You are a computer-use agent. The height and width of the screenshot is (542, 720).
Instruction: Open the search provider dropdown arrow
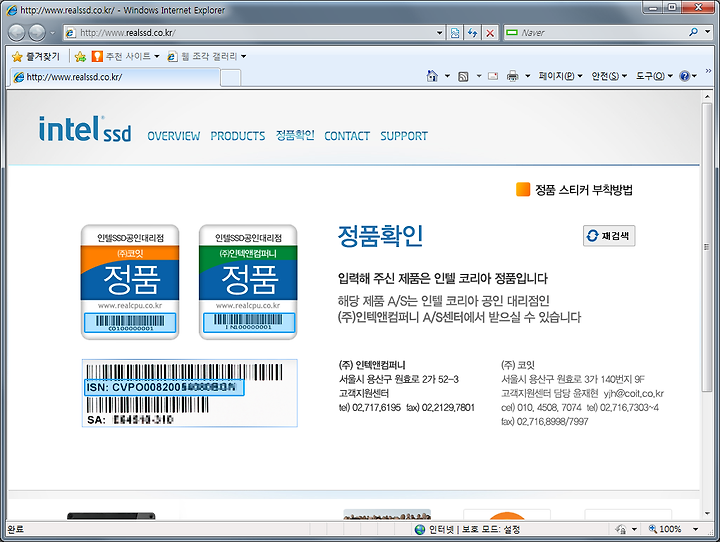pyautogui.click(x=708, y=32)
